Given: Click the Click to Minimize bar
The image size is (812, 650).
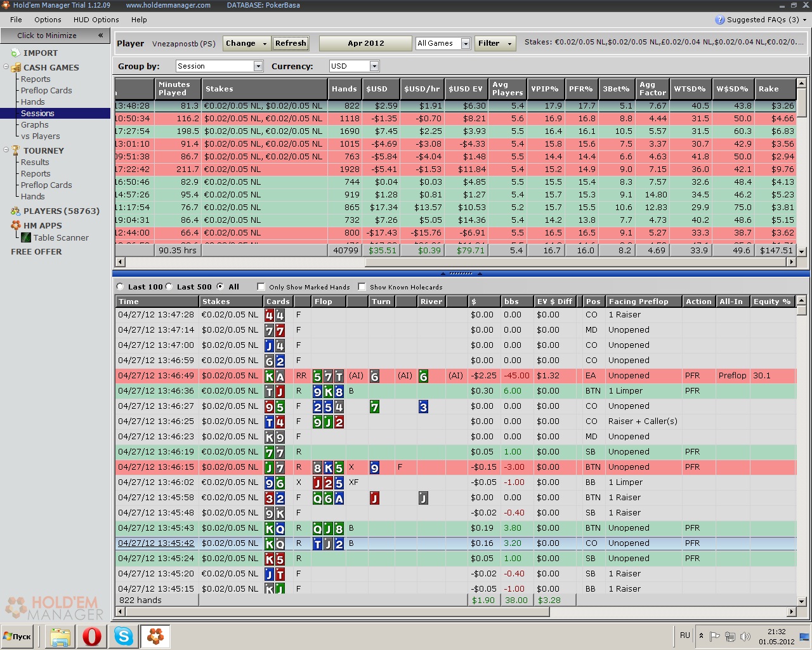Looking at the screenshot, I should [x=55, y=36].
